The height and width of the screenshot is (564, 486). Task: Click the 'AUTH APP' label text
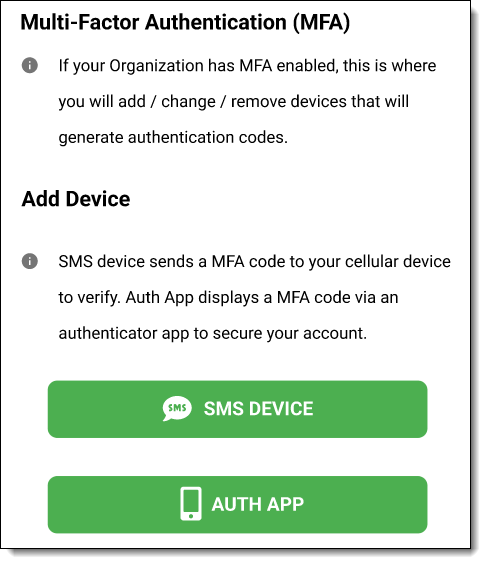(258, 504)
